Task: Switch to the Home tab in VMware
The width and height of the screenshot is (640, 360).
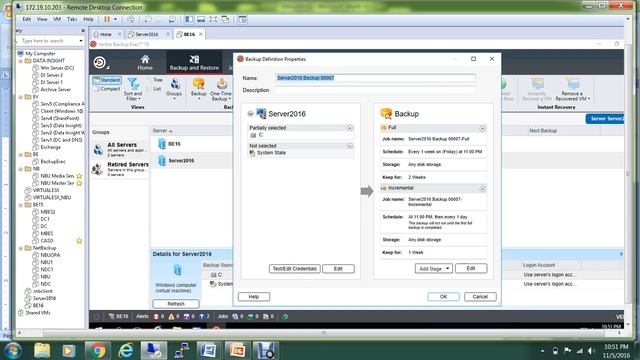Action: (106, 34)
